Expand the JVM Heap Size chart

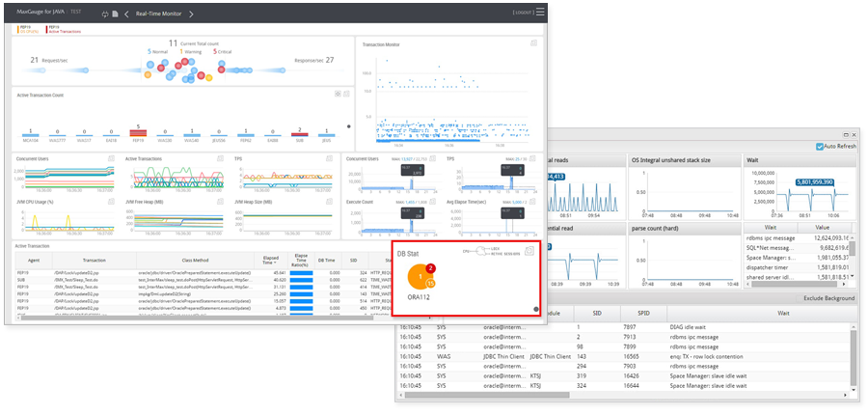pyautogui.click(x=329, y=201)
